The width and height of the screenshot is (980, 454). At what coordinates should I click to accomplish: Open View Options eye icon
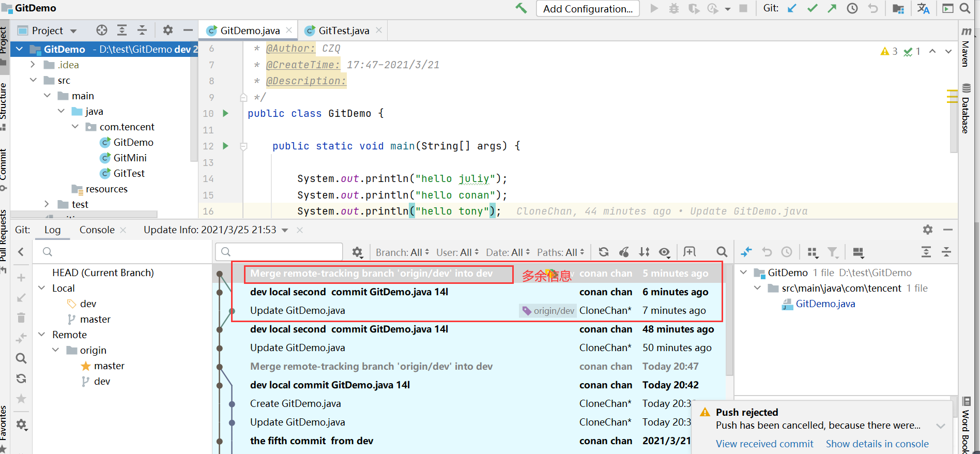(x=665, y=252)
